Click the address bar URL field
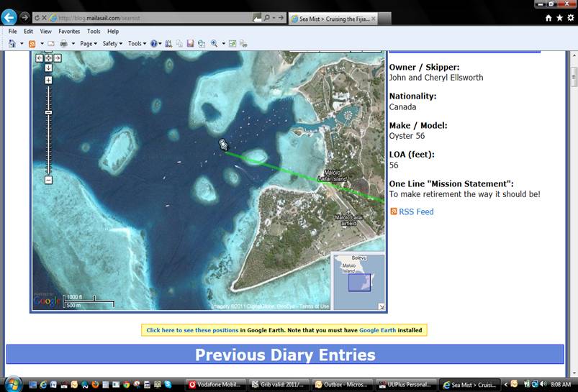The width and height of the screenshot is (578, 392). coord(144,17)
